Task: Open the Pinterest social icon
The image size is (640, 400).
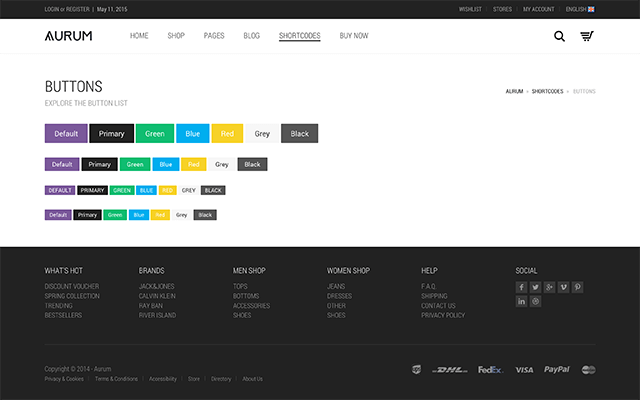Action: [577, 287]
